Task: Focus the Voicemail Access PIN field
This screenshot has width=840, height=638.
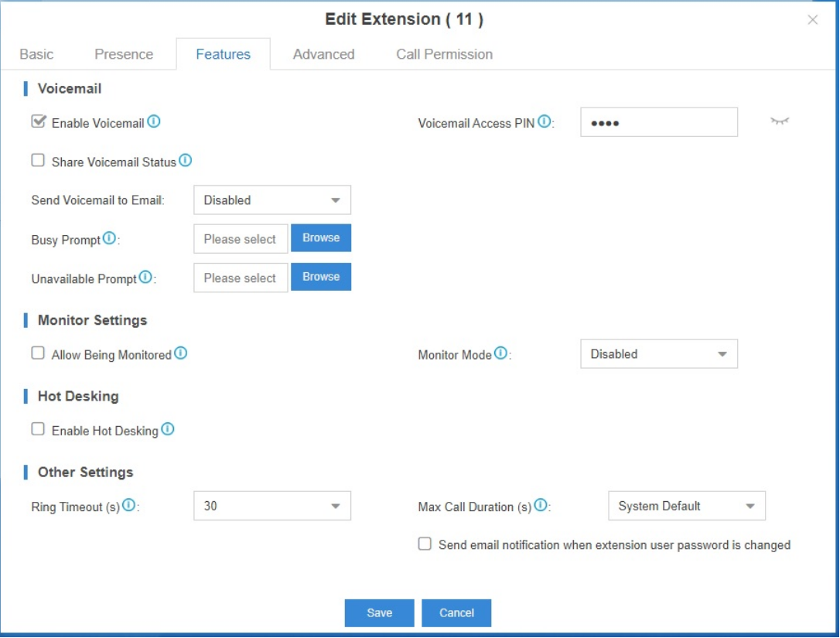Action: (x=659, y=122)
